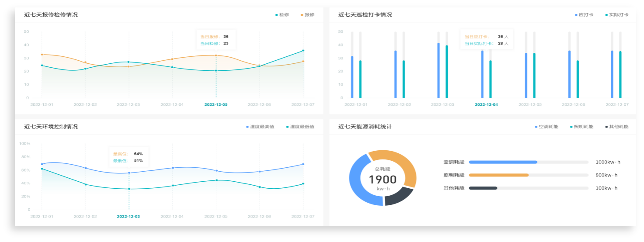Select 2022-12-03 on the 环境控制 chart axis
This screenshot has width=644, height=242.
[x=129, y=217]
